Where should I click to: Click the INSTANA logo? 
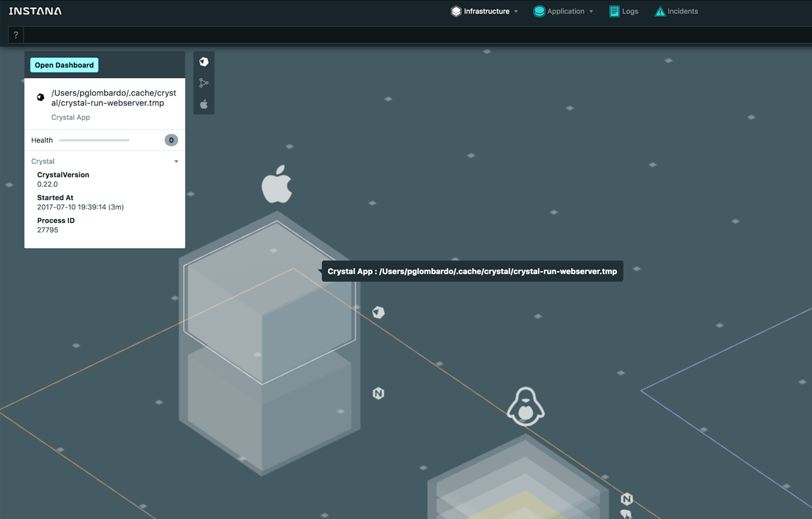[35, 11]
